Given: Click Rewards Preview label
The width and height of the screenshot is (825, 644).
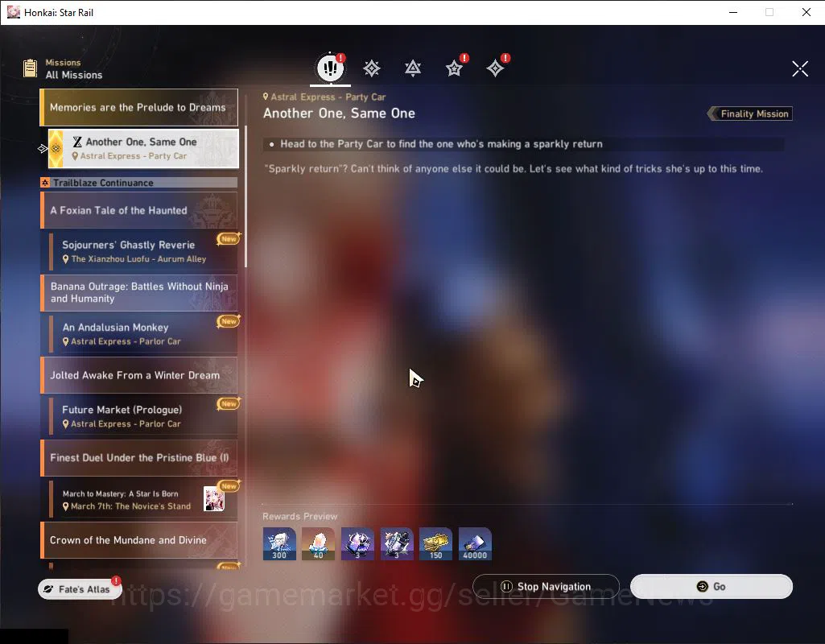Looking at the screenshot, I should (x=300, y=516).
